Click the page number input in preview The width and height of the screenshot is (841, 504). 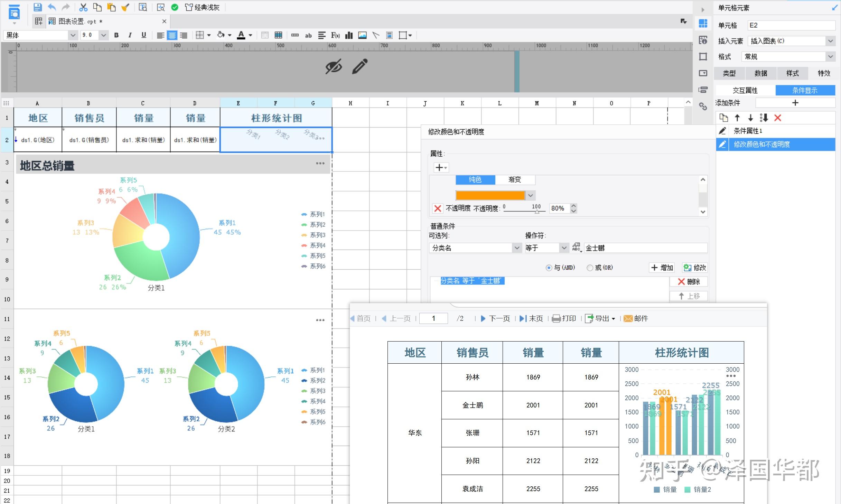433,318
